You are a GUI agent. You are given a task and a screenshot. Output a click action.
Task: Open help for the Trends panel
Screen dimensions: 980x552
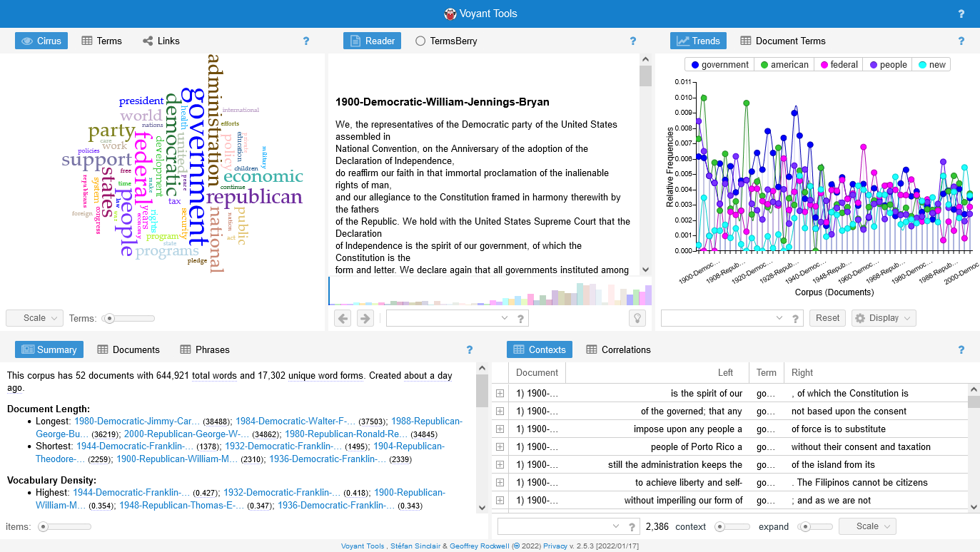coord(961,41)
